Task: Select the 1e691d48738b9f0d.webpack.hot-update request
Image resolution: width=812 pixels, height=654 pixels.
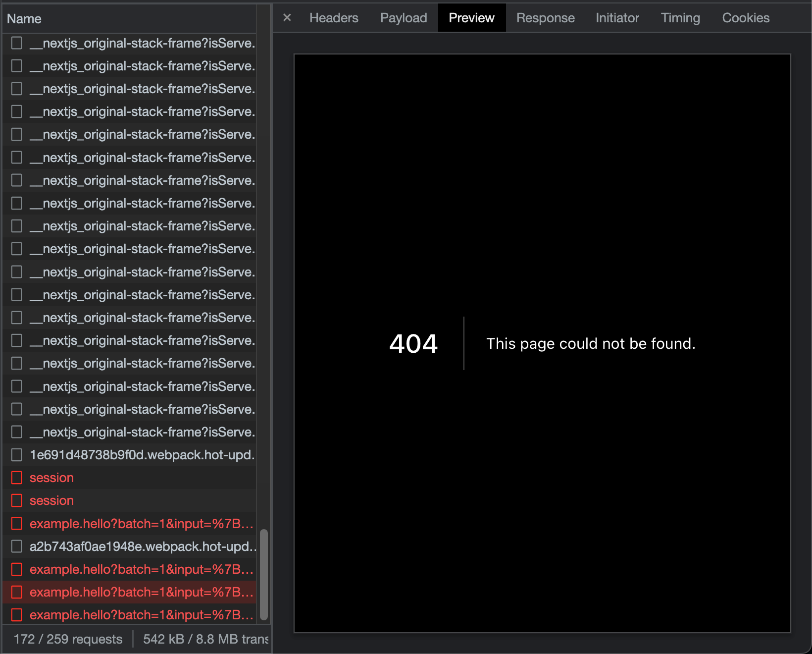Action: click(130, 455)
